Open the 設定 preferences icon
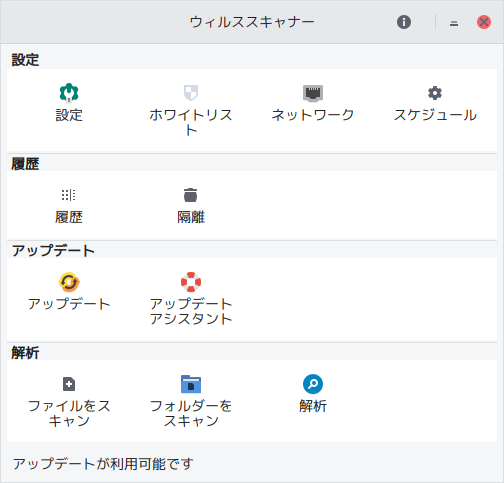Image resolution: width=504 pixels, height=483 pixels. click(69, 93)
